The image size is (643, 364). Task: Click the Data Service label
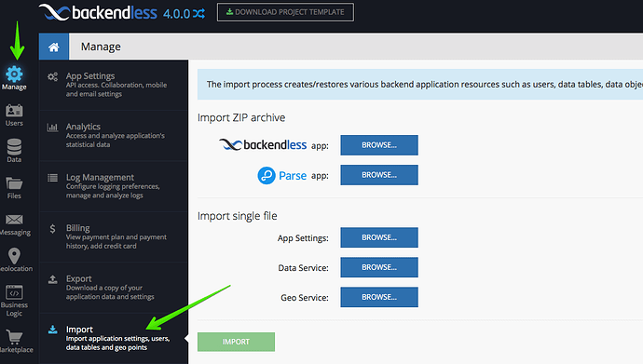pyautogui.click(x=304, y=268)
